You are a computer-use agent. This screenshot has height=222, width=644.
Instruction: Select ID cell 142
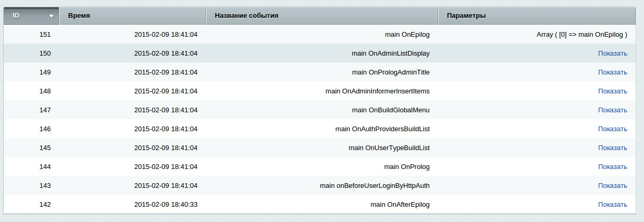pos(45,205)
